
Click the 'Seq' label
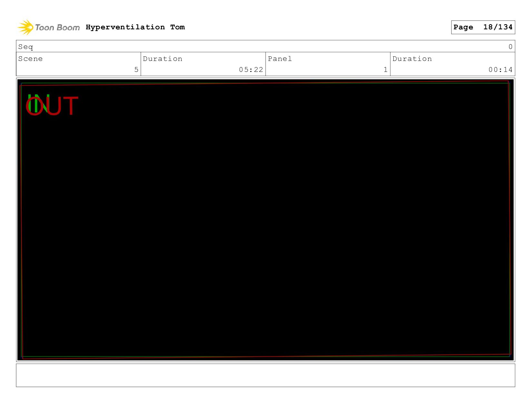26,47
